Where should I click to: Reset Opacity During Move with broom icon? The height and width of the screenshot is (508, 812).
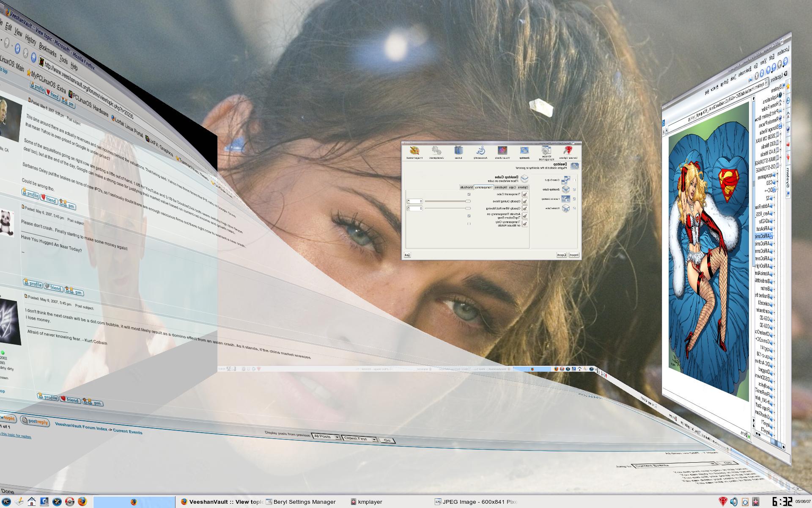click(x=525, y=202)
